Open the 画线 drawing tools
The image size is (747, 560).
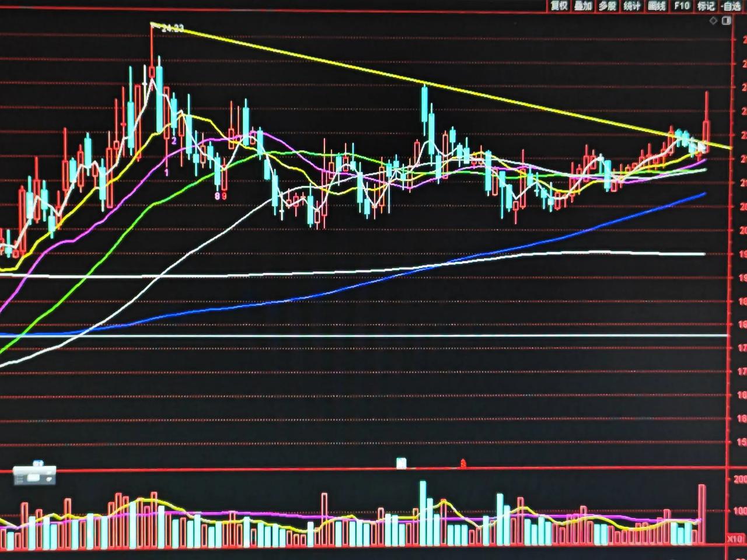657,6
